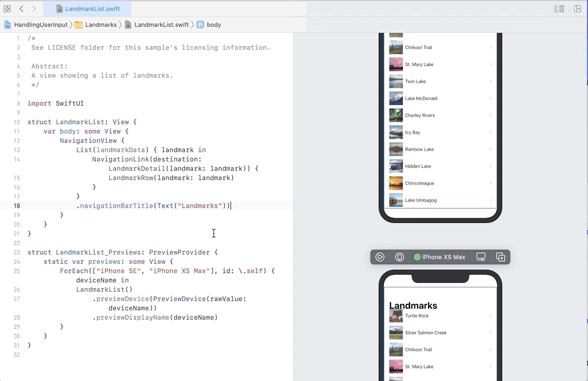This screenshot has width=588, height=381.
Task: Go forward in editor history
Action: coord(34,9)
